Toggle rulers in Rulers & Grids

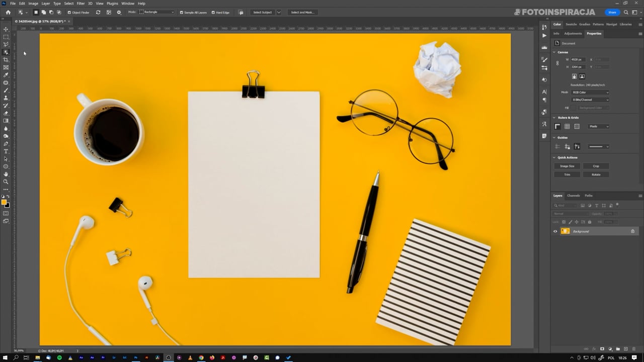point(557,126)
